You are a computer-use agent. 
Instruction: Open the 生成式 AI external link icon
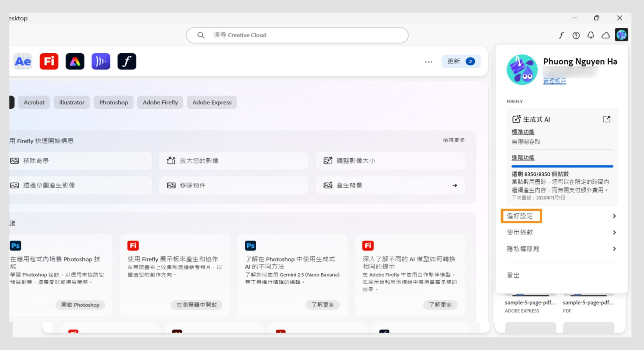tap(606, 119)
